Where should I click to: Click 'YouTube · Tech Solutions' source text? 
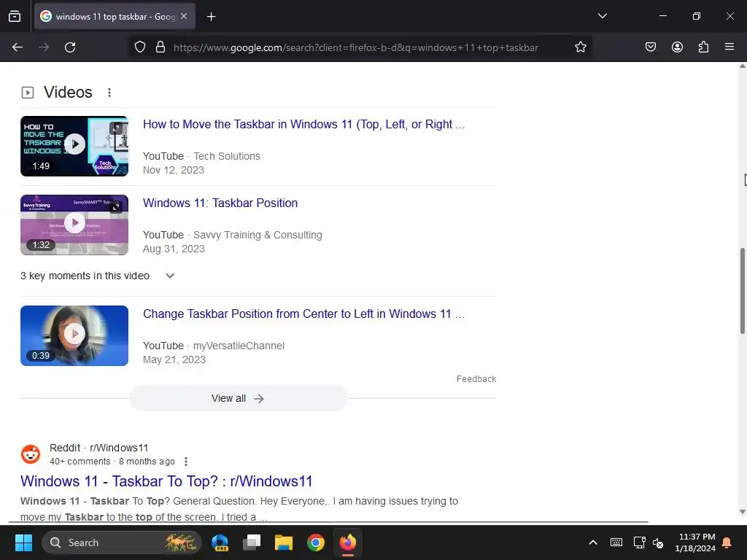201,156
